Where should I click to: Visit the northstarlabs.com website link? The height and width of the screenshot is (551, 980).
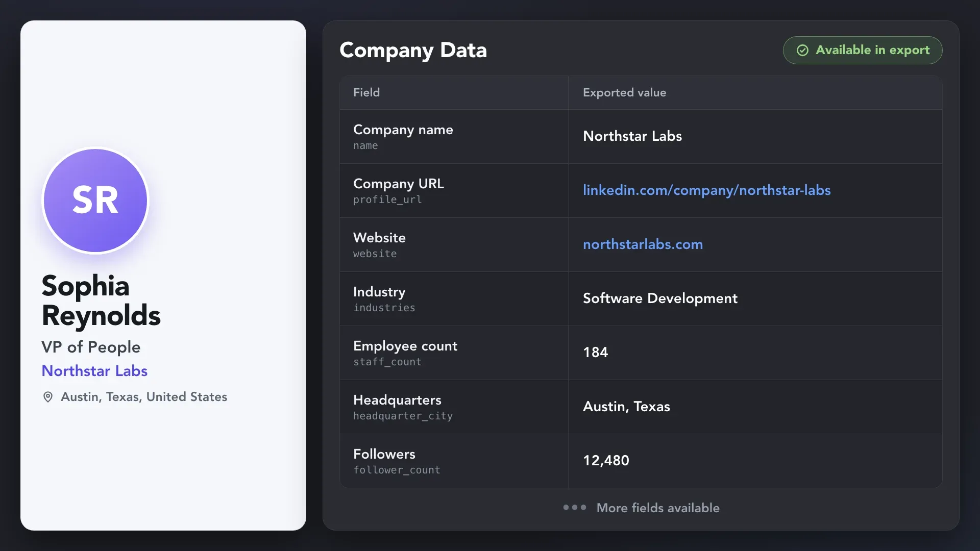point(643,244)
